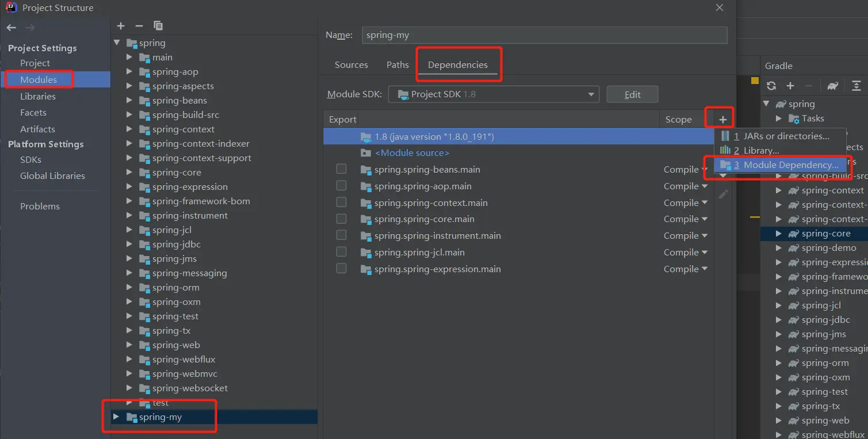Screen dimensions: 868x439
Task: Tick the Export checkbox for spring.spring-beans.main
Action: coord(342,169)
